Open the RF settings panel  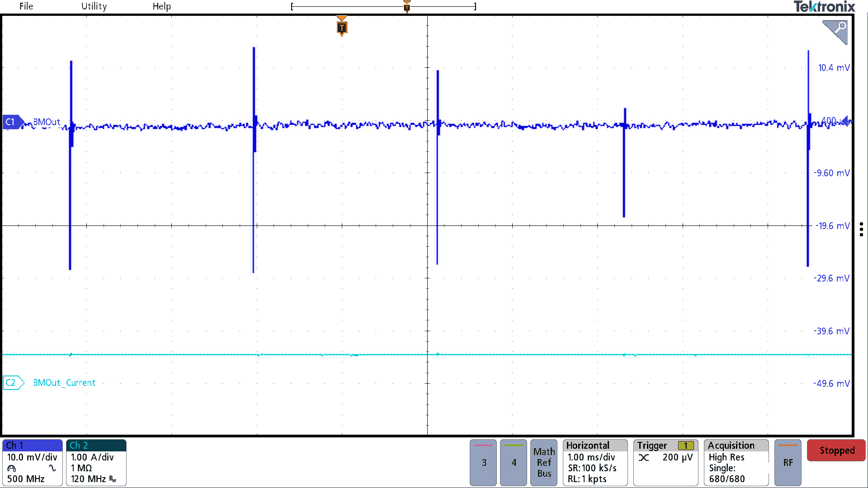tap(788, 462)
